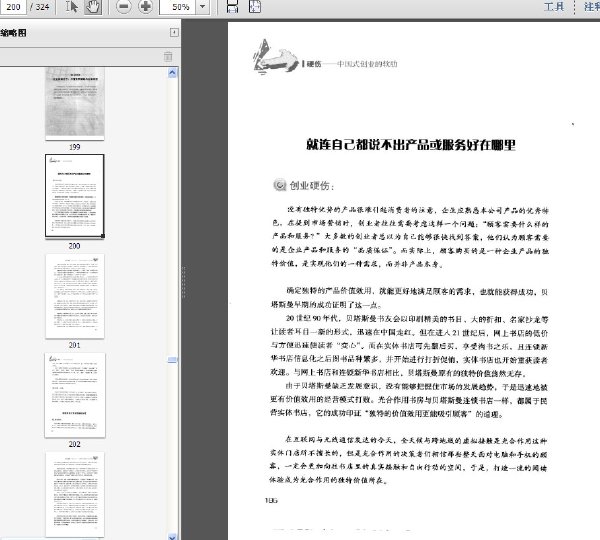The image size is (600, 540).
Task: Click the fit-width scrolling mode icon
Action: [232, 7]
